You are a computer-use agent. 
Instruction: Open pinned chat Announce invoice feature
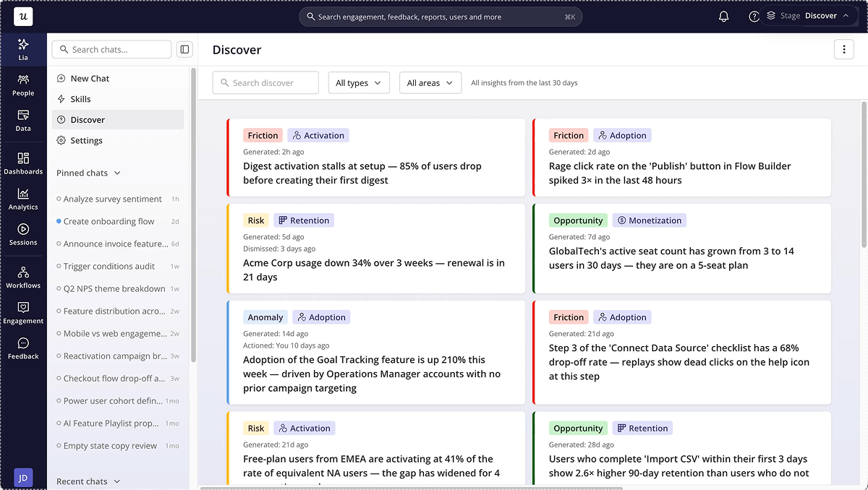click(x=118, y=244)
